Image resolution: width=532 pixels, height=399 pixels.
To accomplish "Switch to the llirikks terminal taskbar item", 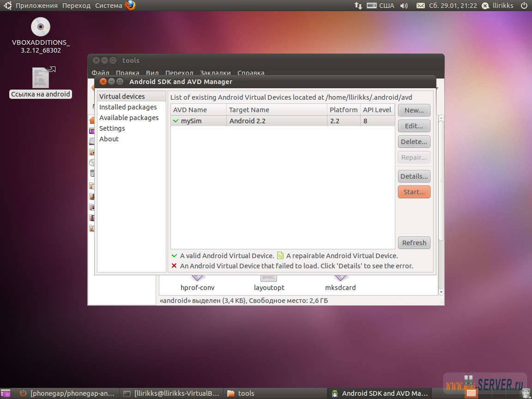I will (x=171, y=393).
